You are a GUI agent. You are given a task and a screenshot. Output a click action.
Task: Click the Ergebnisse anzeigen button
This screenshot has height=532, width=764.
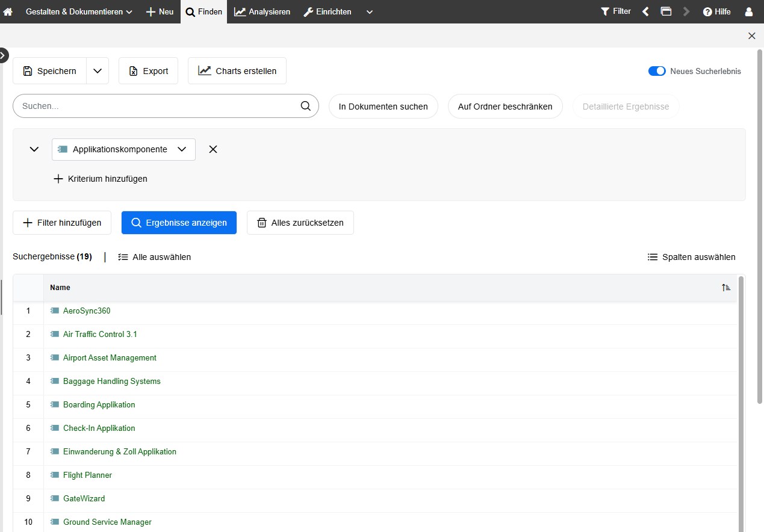pyautogui.click(x=179, y=222)
